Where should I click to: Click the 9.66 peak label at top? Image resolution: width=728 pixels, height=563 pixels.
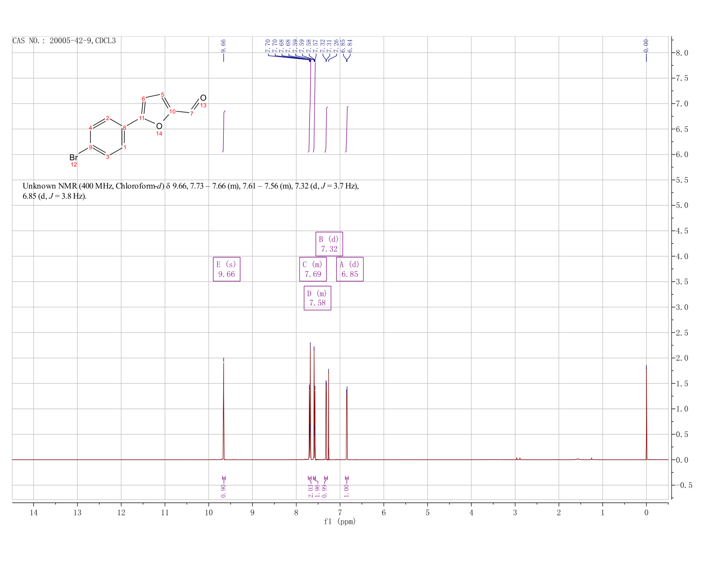click(223, 45)
